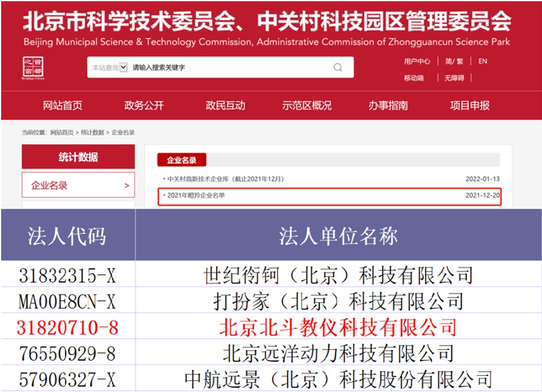Image resolution: width=542 pixels, height=392 pixels.
Task: Click the Chinese site title 北京市科学技术委员会
Action: pyautogui.click(x=129, y=21)
